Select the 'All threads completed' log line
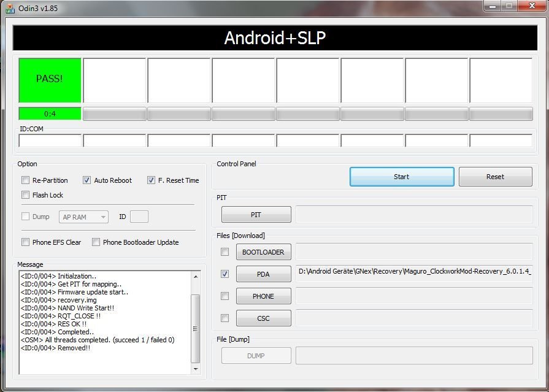This screenshot has width=549, height=392. point(98,340)
